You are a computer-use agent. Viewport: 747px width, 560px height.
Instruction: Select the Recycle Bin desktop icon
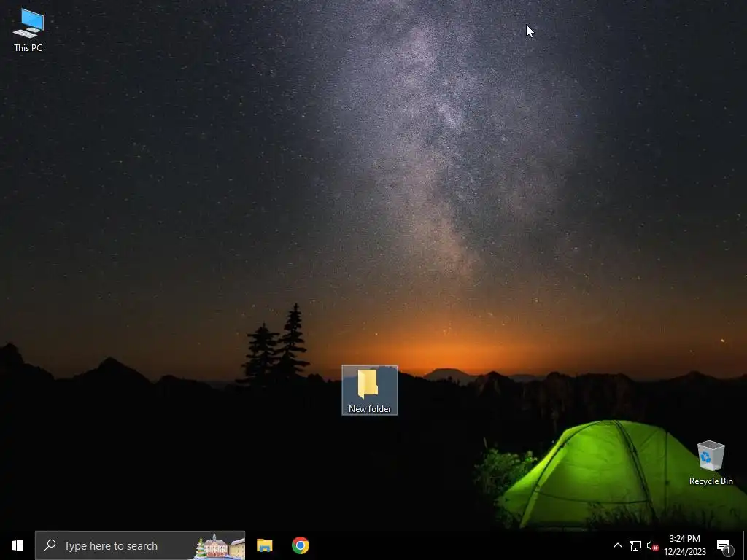(x=711, y=463)
